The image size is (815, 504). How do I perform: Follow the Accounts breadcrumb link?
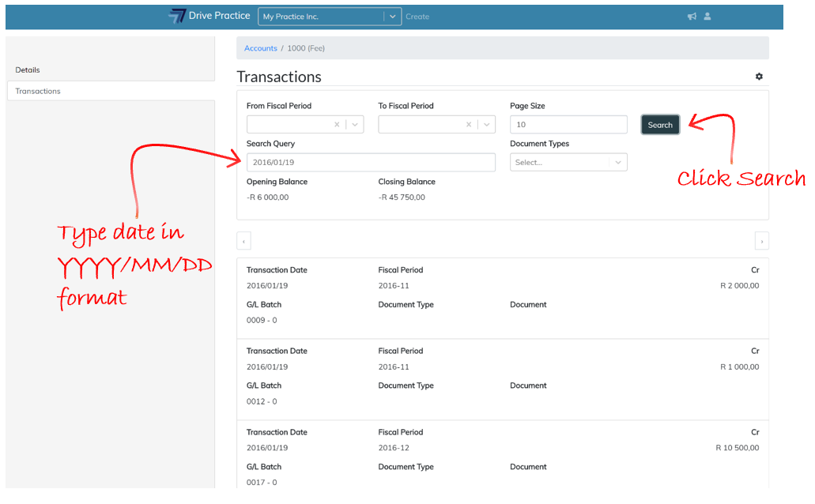click(260, 48)
